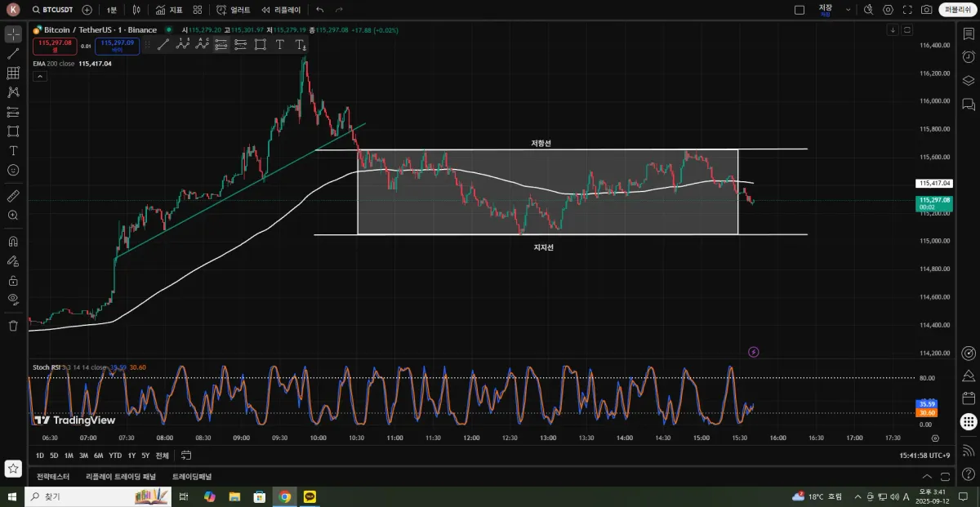Enter fullscreen mode

906,10
